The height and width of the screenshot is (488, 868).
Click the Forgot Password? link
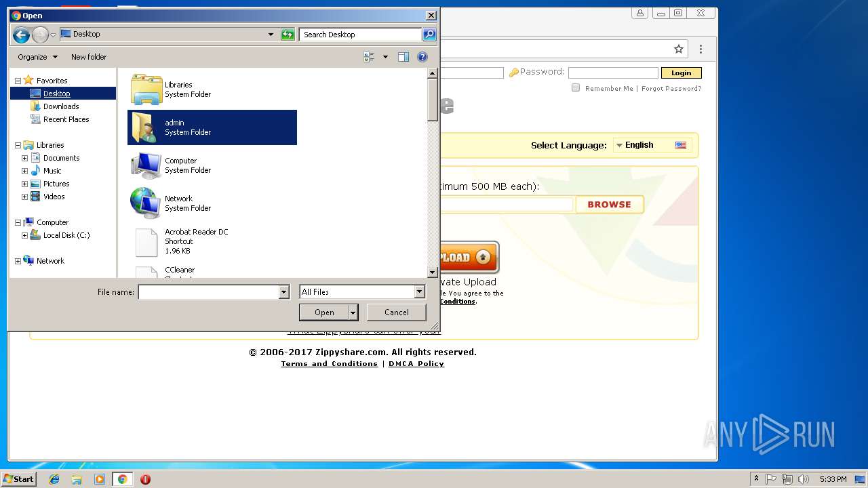[671, 88]
